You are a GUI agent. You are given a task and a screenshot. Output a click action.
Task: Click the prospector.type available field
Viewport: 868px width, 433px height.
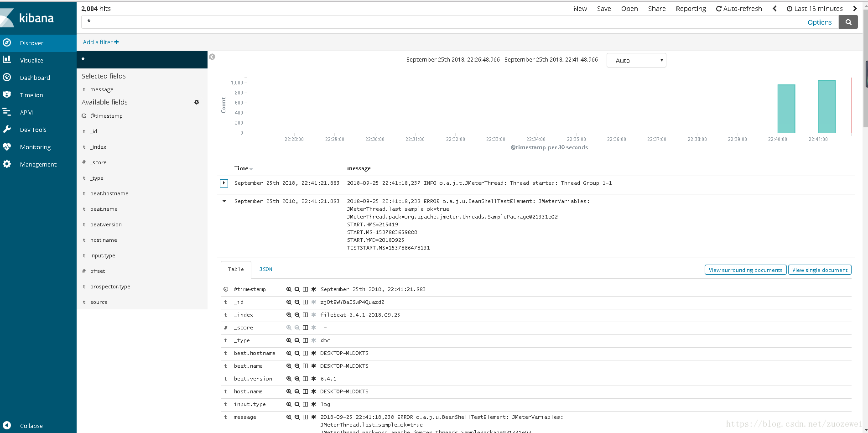(110, 287)
